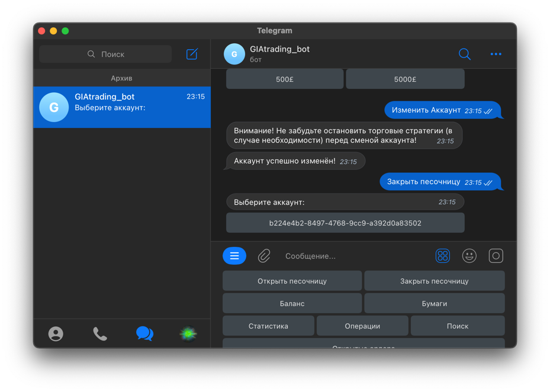
Task: Click the Статистика keyboard button
Action: coord(268,326)
